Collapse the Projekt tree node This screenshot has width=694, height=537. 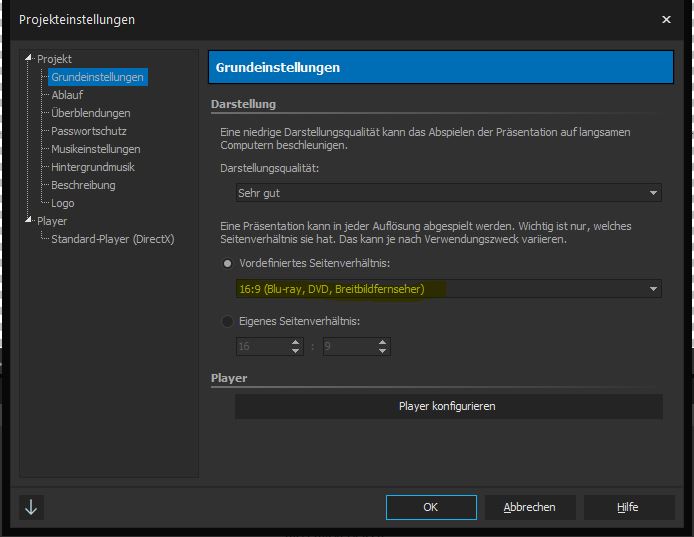point(29,58)
